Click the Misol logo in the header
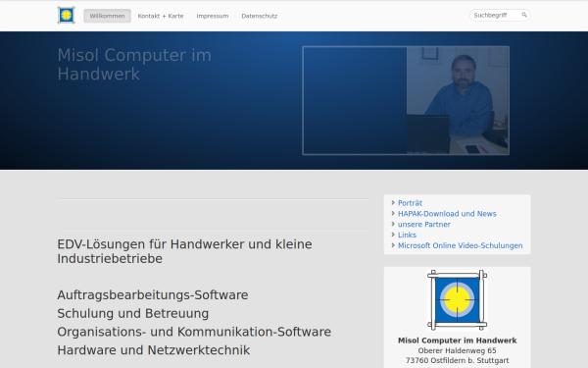588x368 pixels. 66,16
